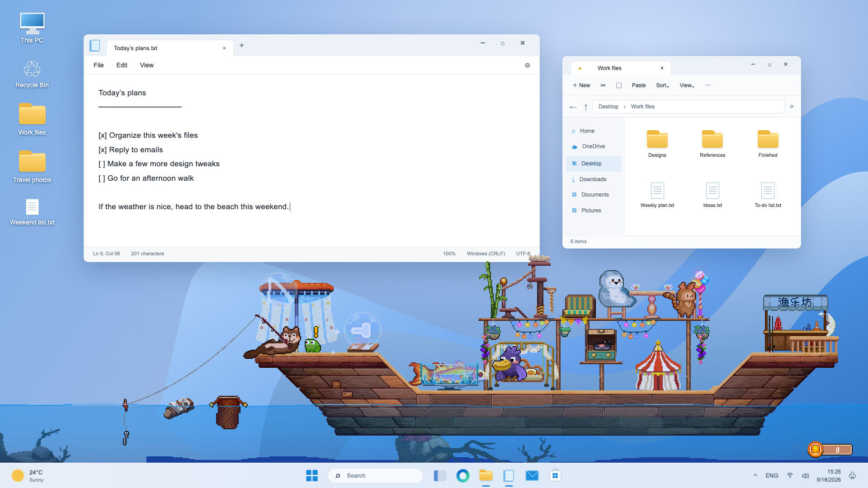This screenshot has height=488, width=868.
Task: Click the back arrow in Work files
Action: pyautogui.click(x=573, y=107)
